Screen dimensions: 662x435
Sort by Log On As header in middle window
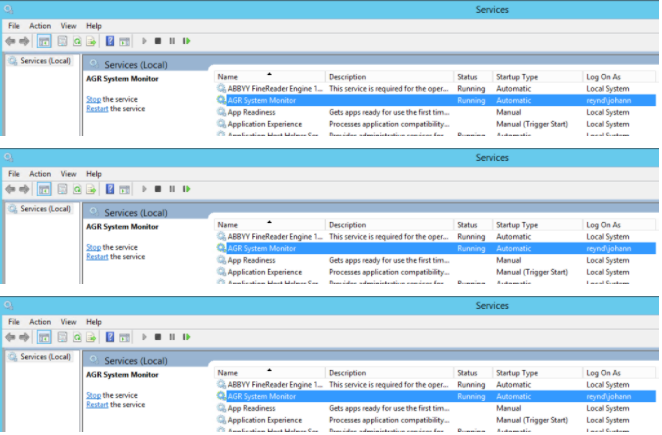(619, 225)
